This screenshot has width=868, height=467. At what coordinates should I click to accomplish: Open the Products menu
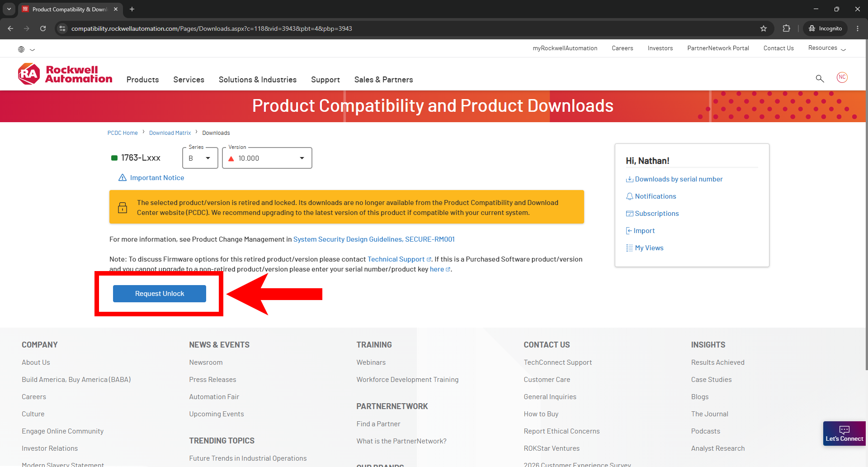click(143, 80)
